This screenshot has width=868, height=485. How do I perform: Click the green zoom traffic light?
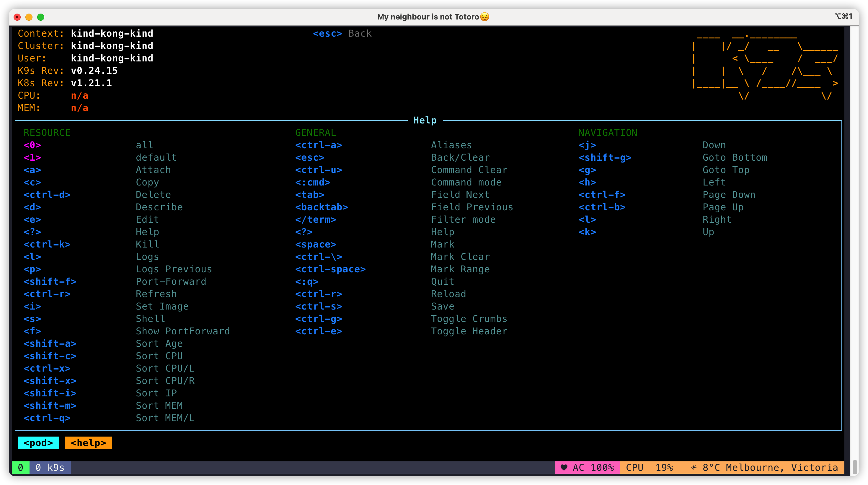click(41, 17)
